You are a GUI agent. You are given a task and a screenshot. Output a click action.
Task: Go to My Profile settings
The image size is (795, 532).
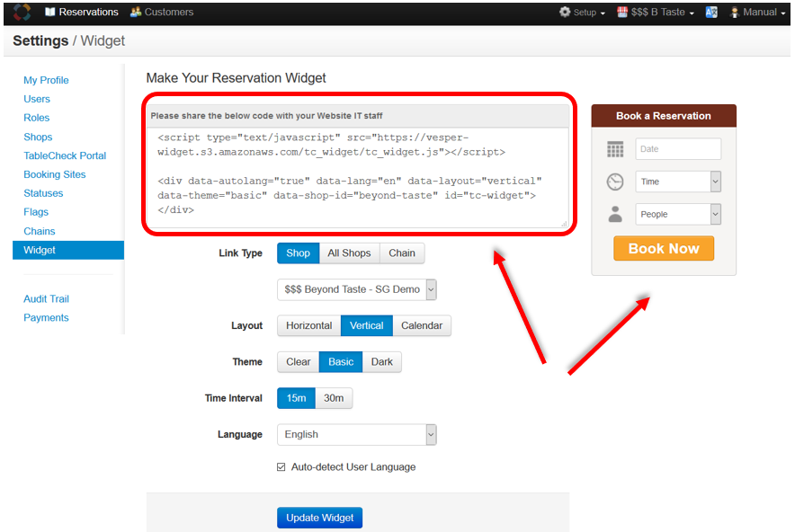[46, 80]
